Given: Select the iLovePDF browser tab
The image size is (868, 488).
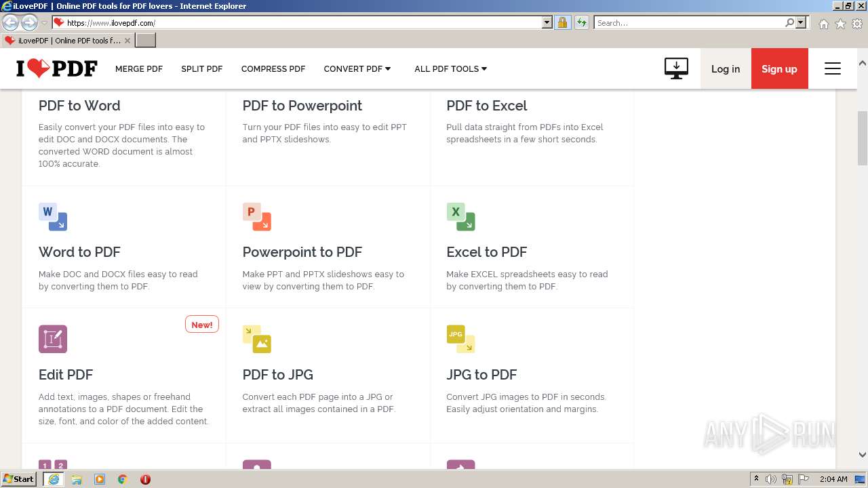Looking at the screenshot, I should point(67,41).
